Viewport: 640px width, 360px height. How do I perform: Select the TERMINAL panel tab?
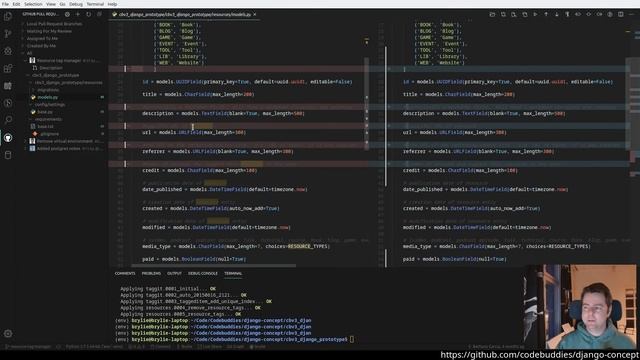tap(233, 273)
